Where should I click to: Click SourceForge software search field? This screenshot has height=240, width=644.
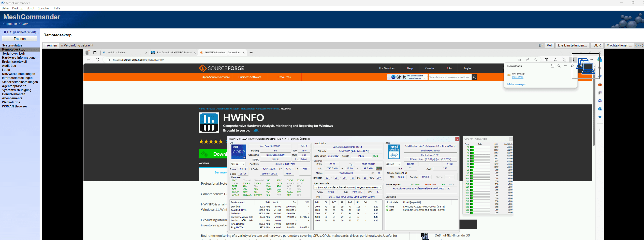point(450,77)
